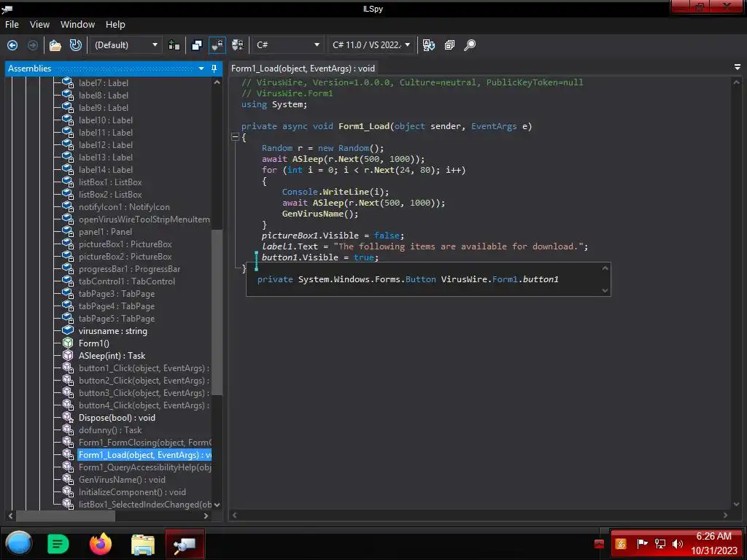Click the assembly tree vertical scrollbar thumb
747x560 pixels.
pyautogui.click(x=217, y=312)
